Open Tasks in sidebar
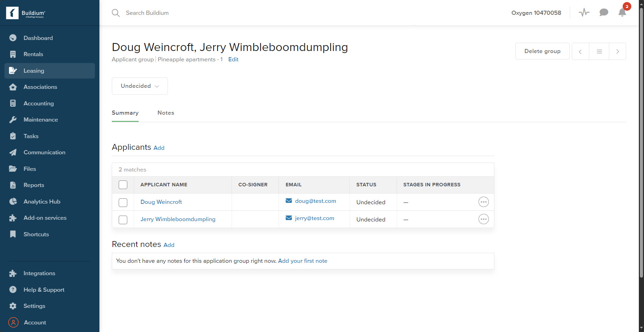Screen dimensions: 644x332 [x=50, y=136]
